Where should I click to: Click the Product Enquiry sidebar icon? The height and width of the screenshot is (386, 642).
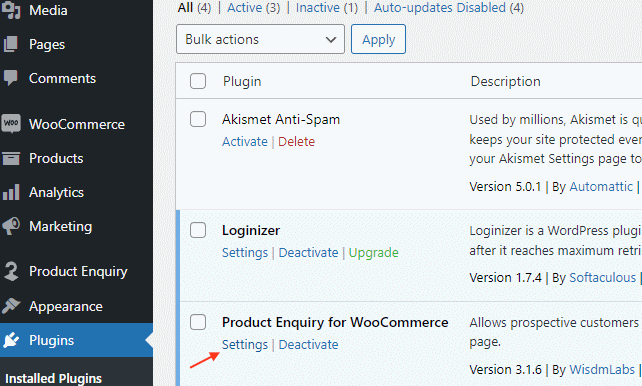pos(11,271)
